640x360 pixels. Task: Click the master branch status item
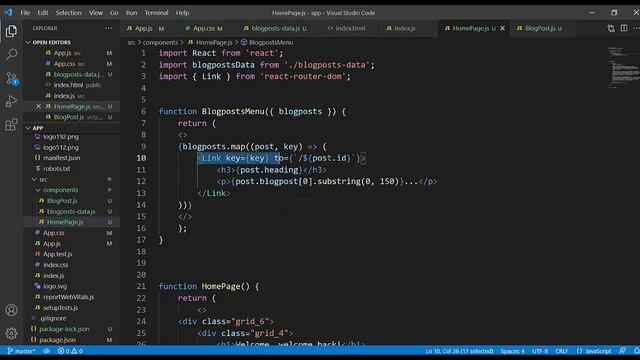[x=21, y=351]
